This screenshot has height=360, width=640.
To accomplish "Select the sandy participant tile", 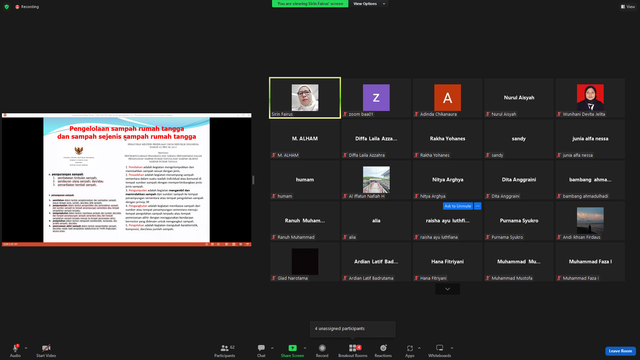I will pyautogui.click(x=519, y=139).
